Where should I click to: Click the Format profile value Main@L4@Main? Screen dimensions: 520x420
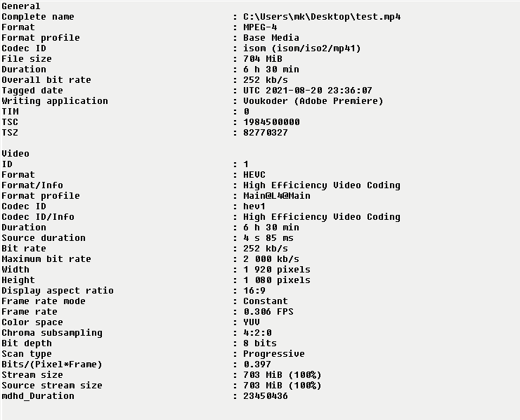pyautogui.click(x=277, y=196)
